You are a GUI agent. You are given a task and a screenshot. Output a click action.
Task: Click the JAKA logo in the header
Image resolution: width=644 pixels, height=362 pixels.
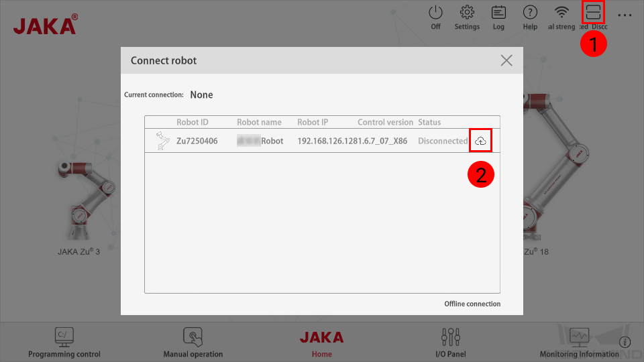(45, 25)
